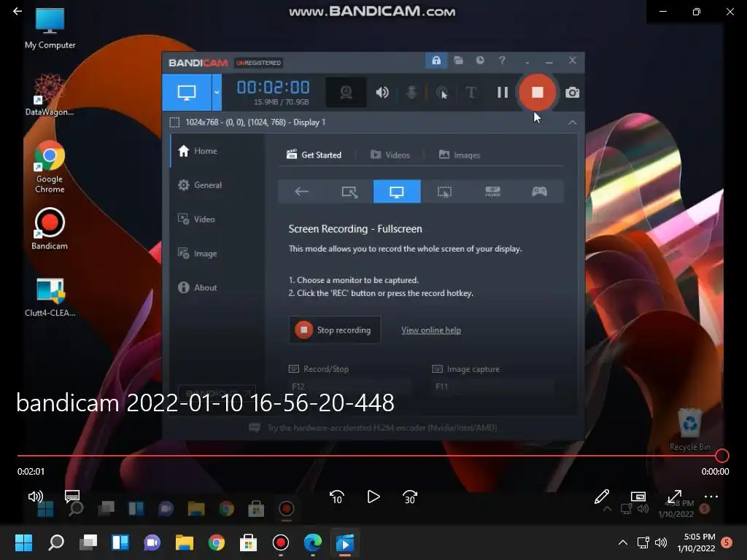Collapse the 1024x768 Display 1 bar chevron

[572, 122]
